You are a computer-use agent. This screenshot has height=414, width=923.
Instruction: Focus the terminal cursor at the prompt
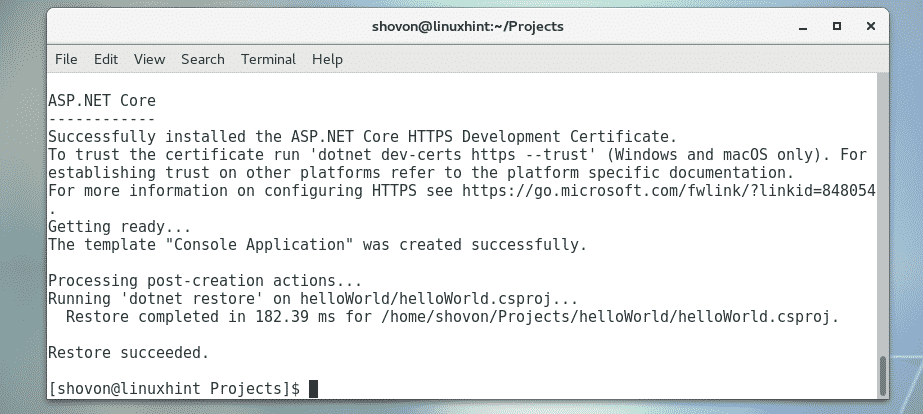[313, 388]
